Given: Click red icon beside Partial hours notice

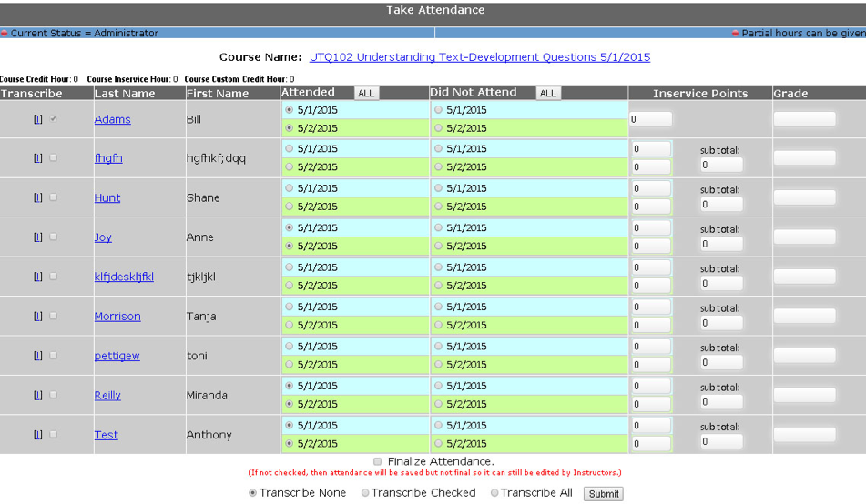Looking at the screenshot, I should click(x=735, y=34).
